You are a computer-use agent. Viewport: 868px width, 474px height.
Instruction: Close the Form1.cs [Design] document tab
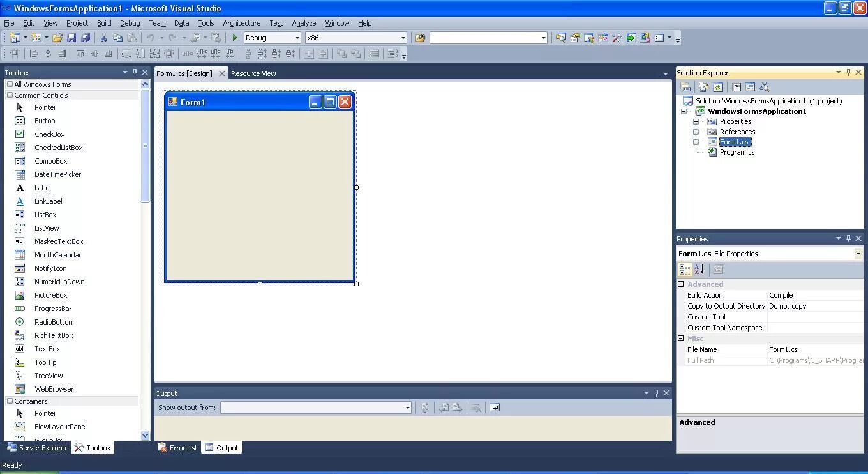pyautogui.click(x=222, y=73)
